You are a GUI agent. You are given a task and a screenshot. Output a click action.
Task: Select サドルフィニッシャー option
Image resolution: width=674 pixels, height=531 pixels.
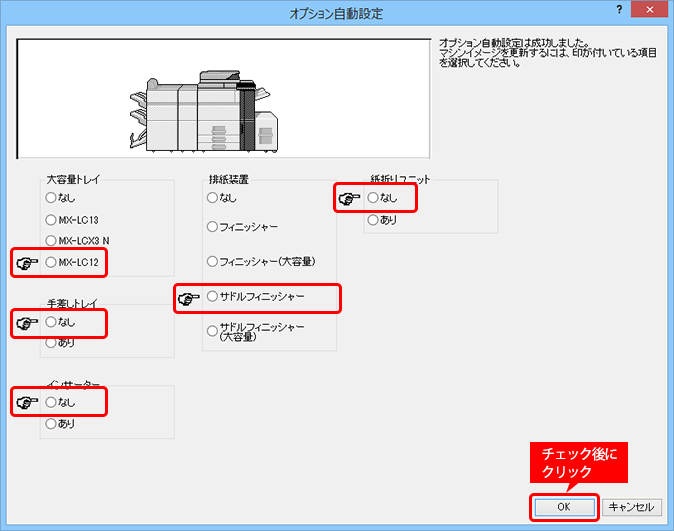212,297
